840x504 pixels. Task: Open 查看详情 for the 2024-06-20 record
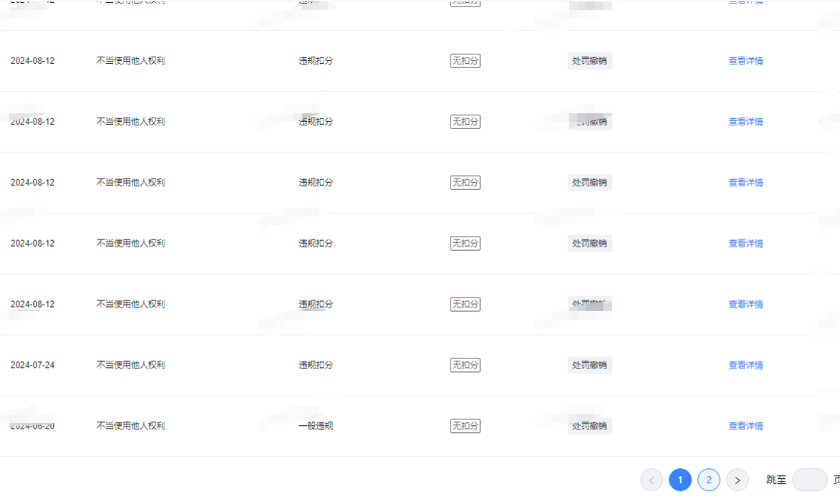pyautogui.click(x=745, y=427)
